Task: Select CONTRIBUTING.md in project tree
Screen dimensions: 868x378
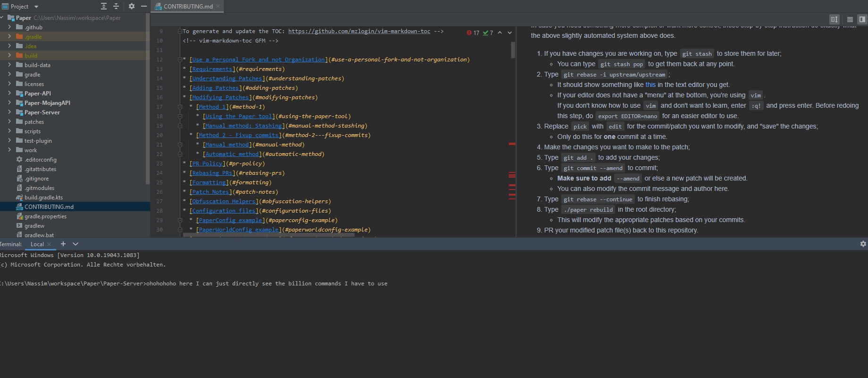Action: pos(49,207)
